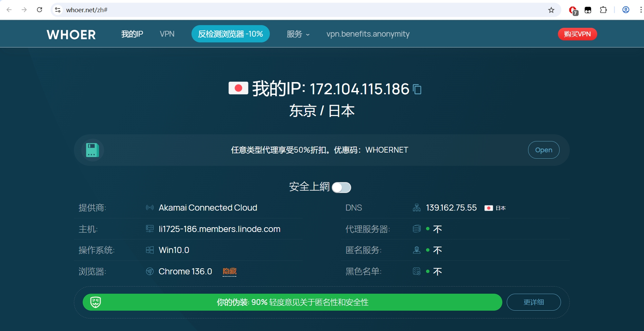Click the 不 value for 匿名服务

coord(438,250)
